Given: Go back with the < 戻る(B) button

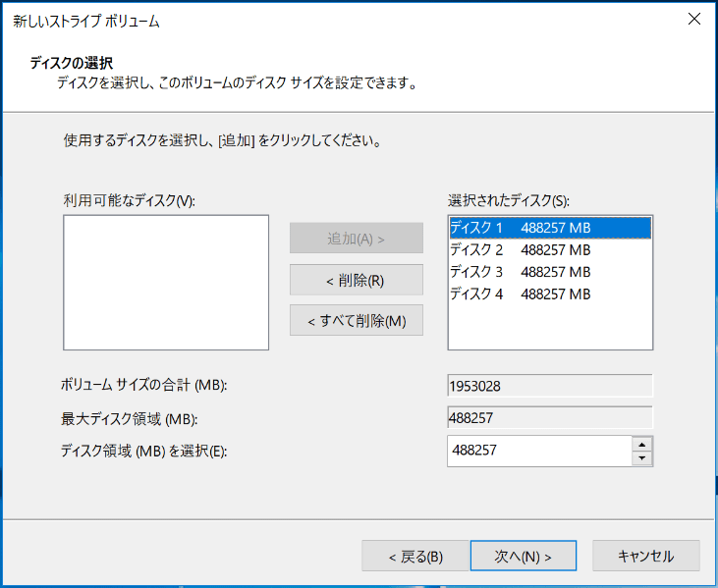Looking at the screenshot, I should (415, 556).
